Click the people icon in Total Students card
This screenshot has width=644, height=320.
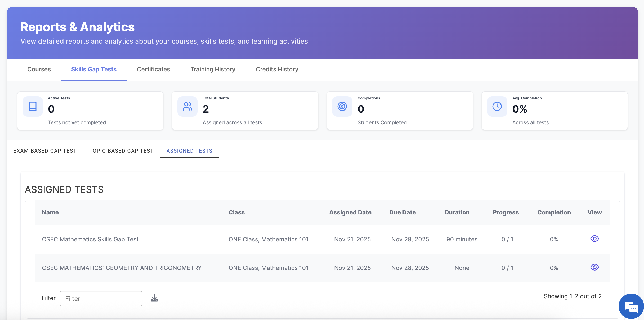[x=187, y=107]
